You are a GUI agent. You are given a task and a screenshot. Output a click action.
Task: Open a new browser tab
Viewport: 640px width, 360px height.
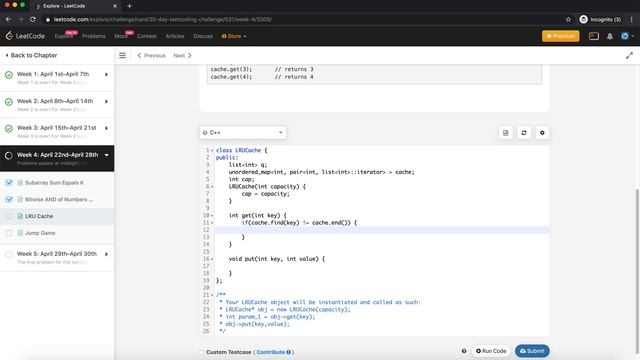129,6
